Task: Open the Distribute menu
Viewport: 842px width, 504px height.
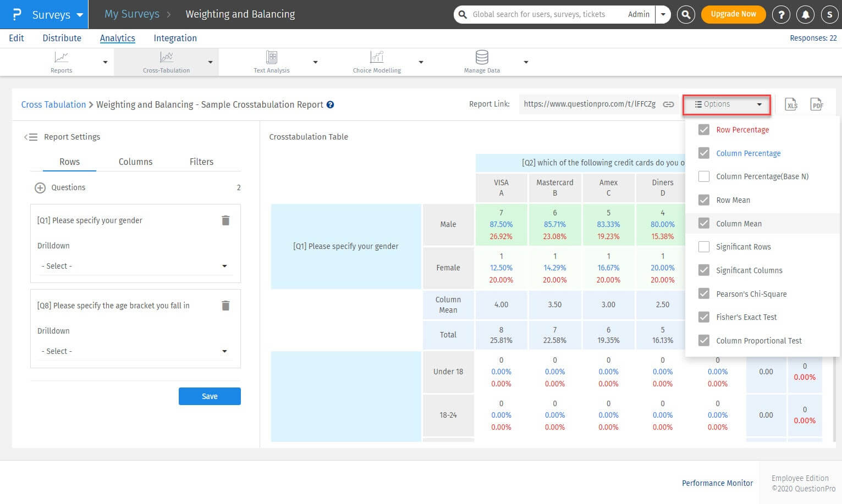Action: click(62, 38)
